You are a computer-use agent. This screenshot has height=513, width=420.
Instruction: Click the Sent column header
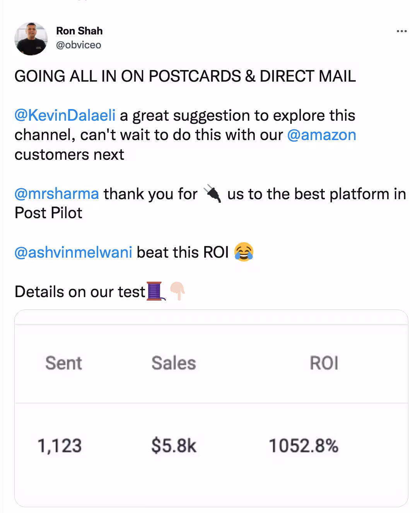(63, 363)
